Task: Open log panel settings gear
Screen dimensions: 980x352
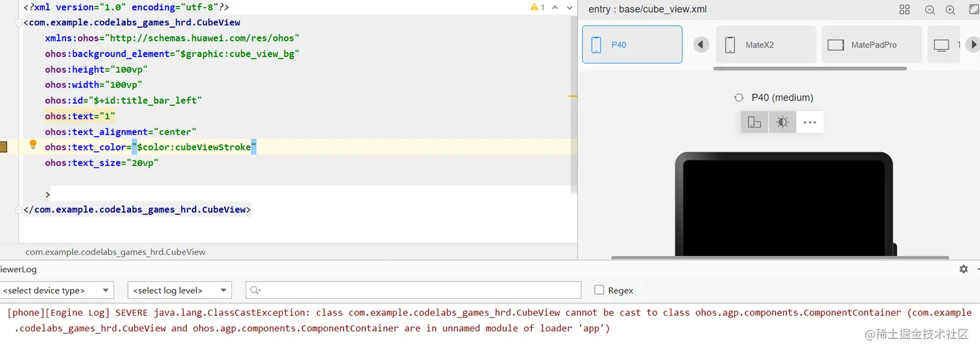Action: (964, 268)
